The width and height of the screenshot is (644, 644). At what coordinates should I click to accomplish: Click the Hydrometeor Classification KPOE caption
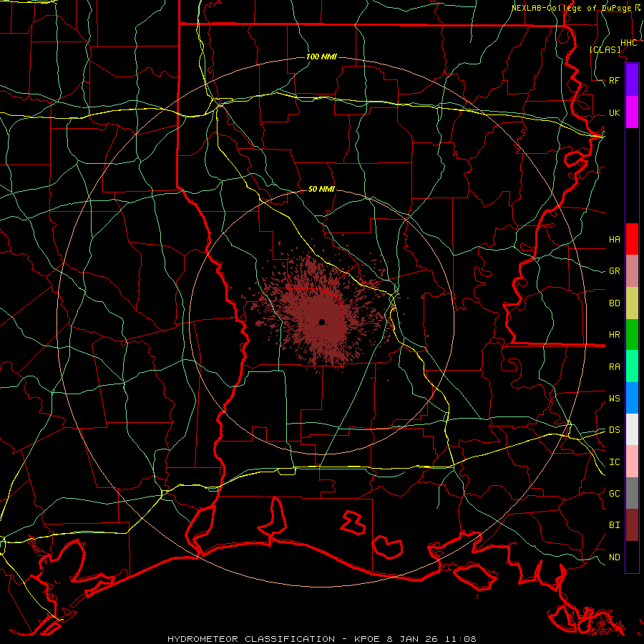(322, 639)
